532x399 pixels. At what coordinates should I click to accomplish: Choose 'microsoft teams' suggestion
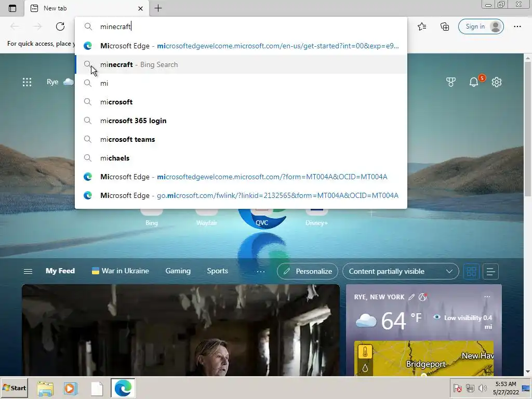(x=241, y=139)
